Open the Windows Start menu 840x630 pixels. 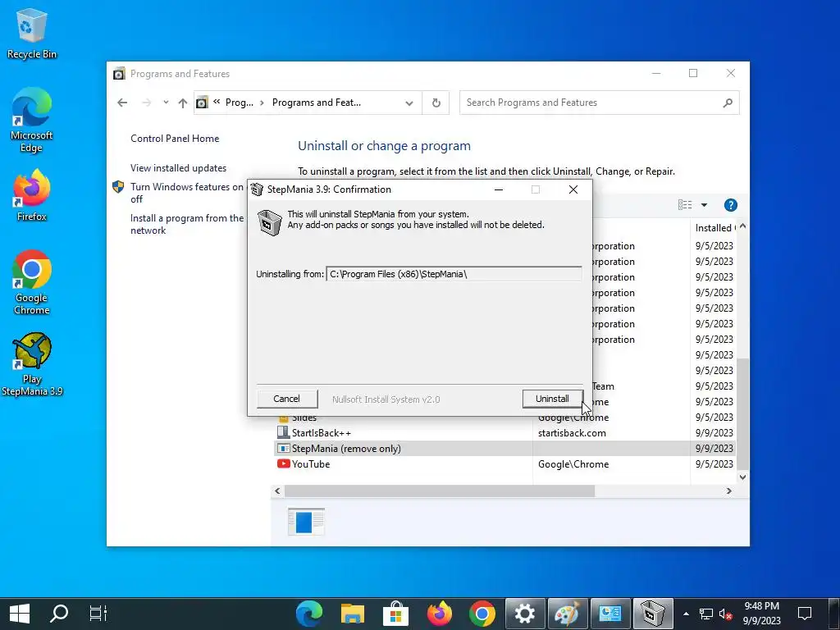click(20, 614)
